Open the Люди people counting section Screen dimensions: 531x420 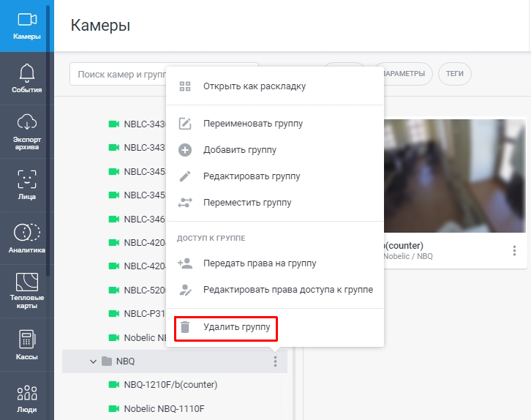point(27,398)
